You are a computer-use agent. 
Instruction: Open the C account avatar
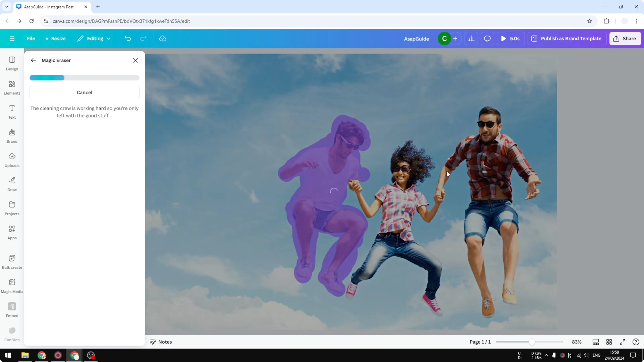click(x=444, y=38)
